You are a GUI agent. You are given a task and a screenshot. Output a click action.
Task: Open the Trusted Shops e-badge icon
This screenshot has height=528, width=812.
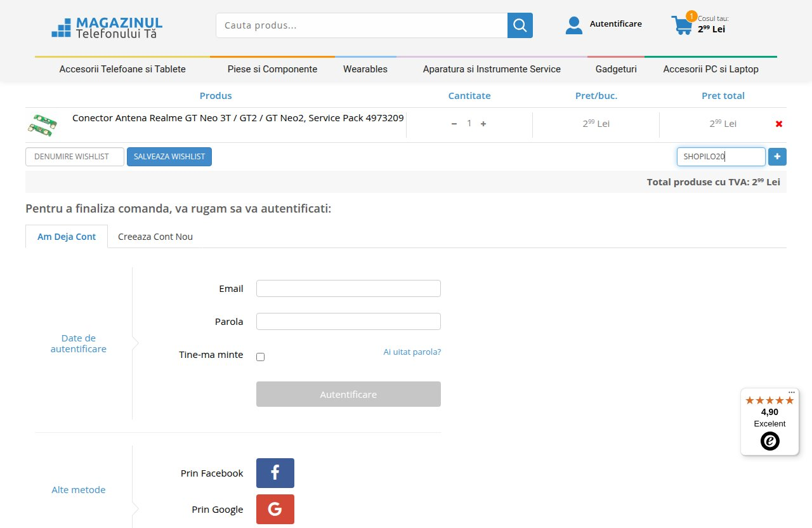[770, 440]
